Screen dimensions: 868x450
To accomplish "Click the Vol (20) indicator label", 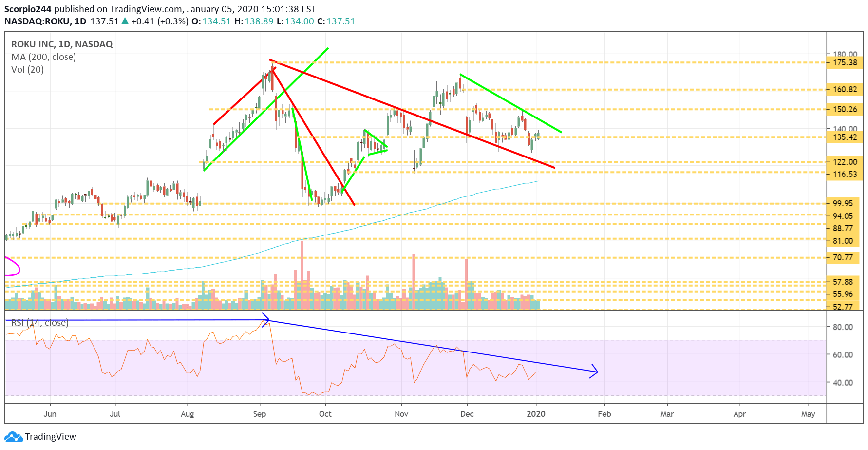I will pos(27,70).
